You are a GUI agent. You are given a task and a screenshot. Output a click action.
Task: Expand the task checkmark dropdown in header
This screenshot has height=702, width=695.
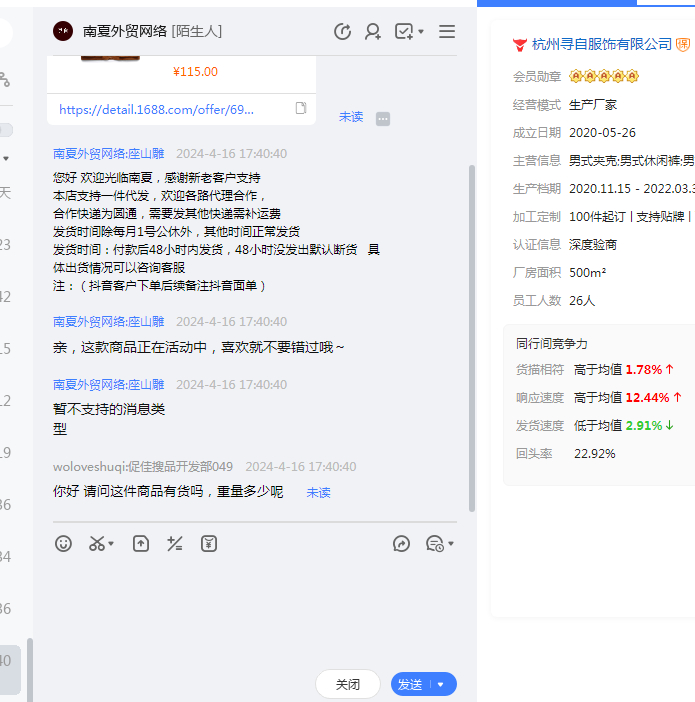[x=421, y=32]
